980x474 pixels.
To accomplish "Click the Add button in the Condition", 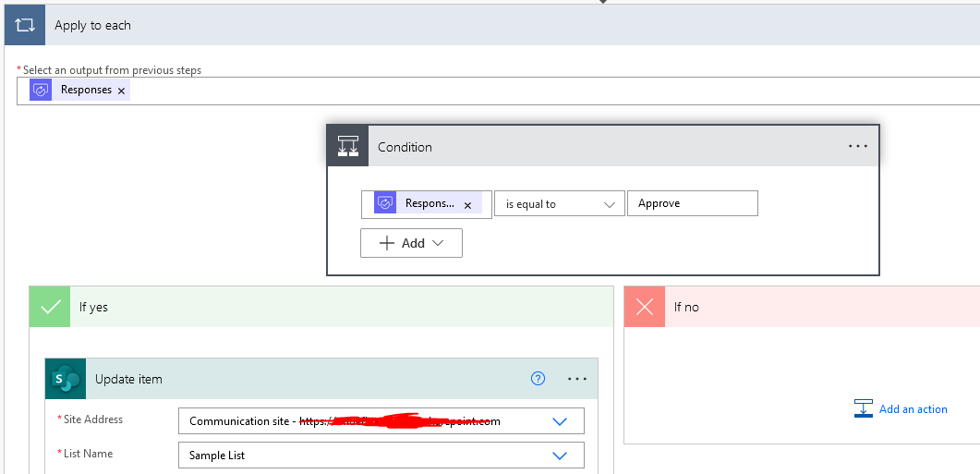I will point(411,243).
